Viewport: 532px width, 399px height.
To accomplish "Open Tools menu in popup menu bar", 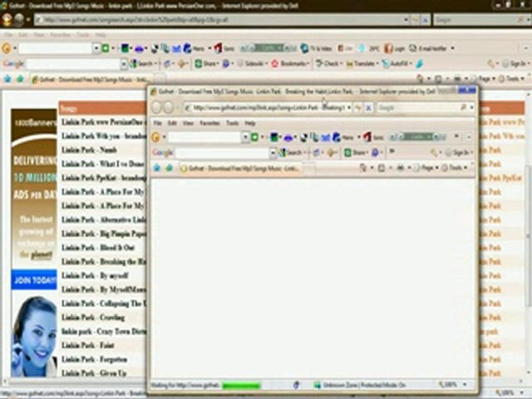I will [x=232, y=123].
